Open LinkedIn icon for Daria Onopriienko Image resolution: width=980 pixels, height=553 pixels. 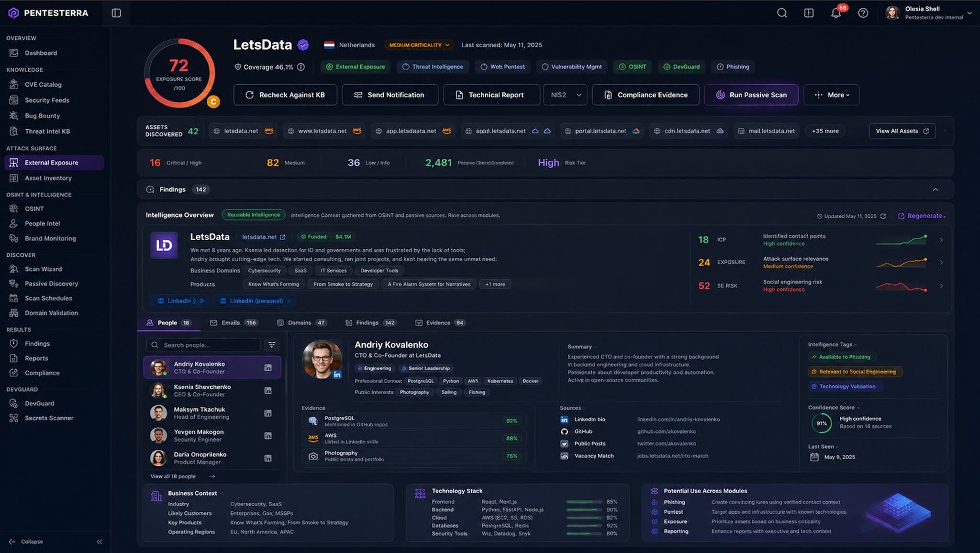point(268,458)
